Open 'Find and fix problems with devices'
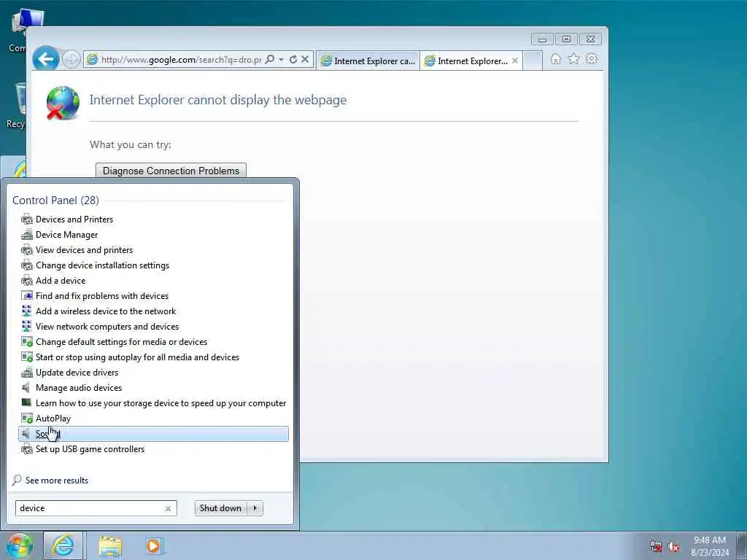 coord(102,296)
